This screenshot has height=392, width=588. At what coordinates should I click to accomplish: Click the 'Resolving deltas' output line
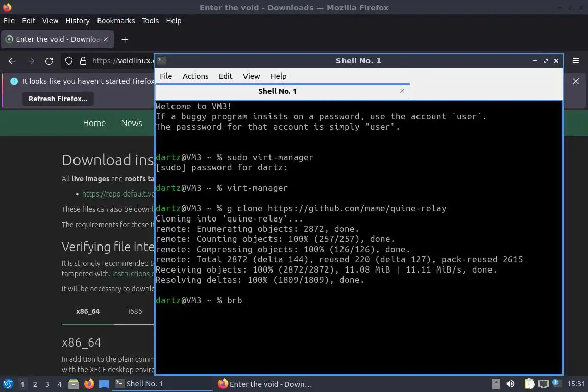click(x=260, y=280)
